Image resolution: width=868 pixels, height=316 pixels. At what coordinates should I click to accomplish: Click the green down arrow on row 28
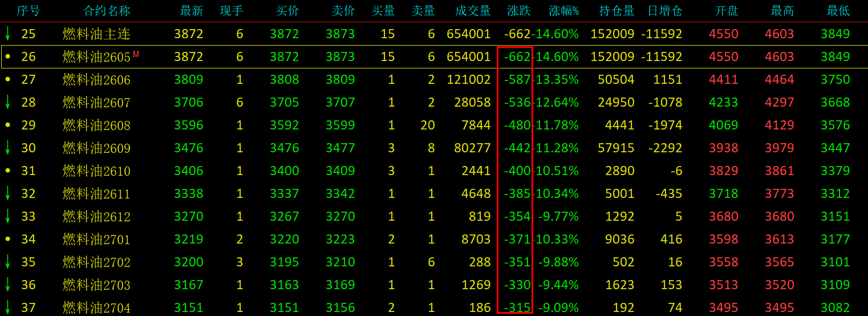coord(7,102)
